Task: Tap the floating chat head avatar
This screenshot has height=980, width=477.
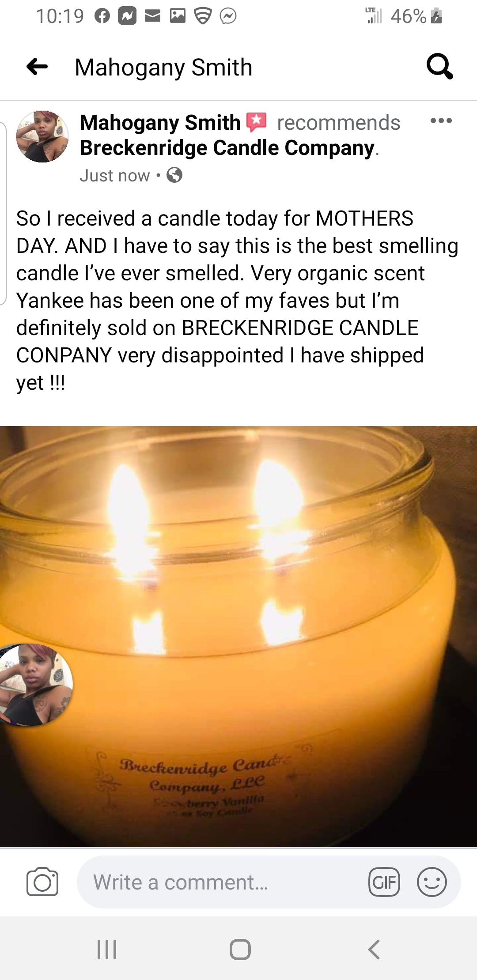Action: 34,685
